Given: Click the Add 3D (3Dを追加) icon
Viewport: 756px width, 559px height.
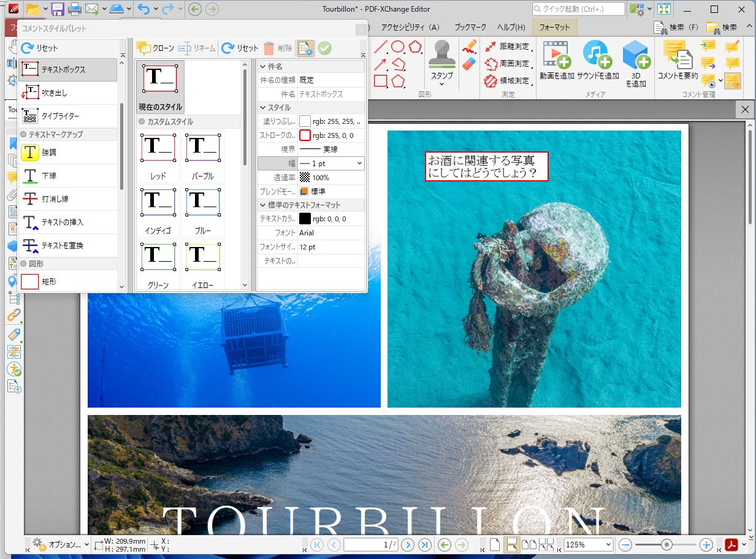Looking at the screenshot, I should pyautogui.click(x=636, y=54).
